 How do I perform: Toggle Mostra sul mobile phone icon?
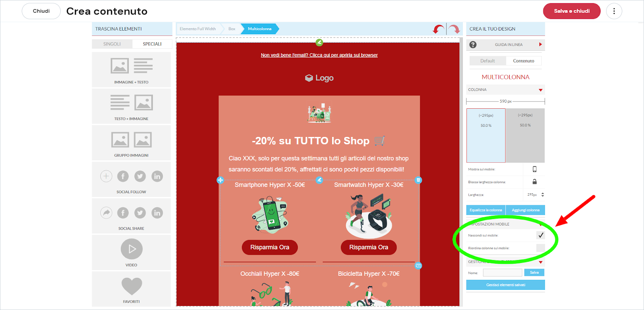pyautogui.click(x=535, y=169)
